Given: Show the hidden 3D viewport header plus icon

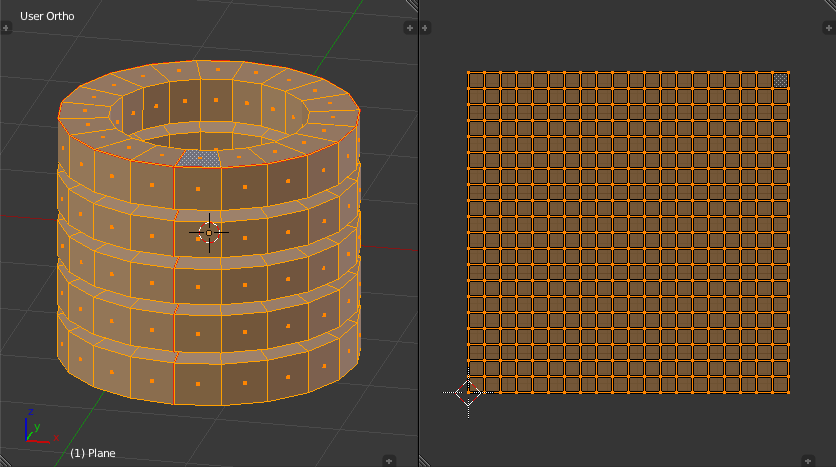Looking at the screenshot, I should tap(389, 461).
